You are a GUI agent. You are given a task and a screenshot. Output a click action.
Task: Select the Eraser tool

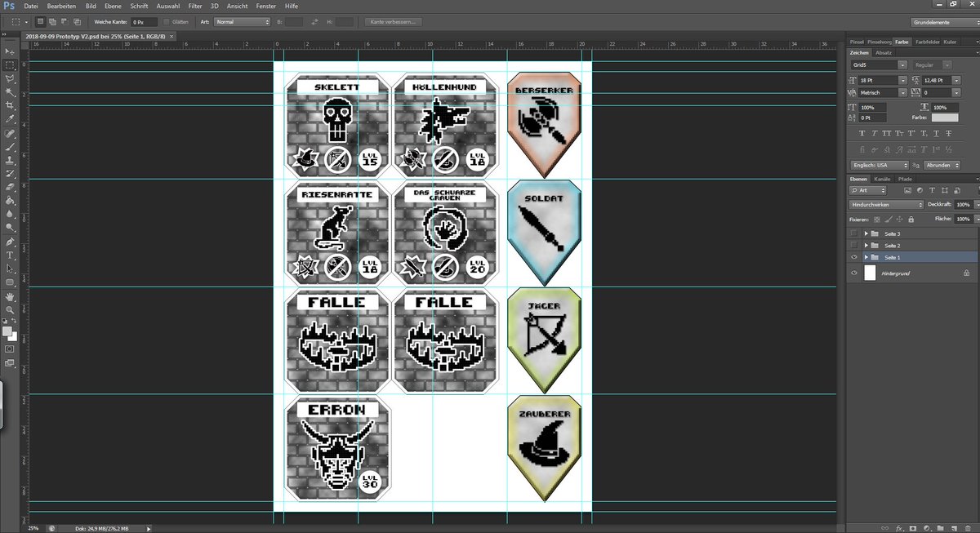pyautogui.click(x=11, y=187)
